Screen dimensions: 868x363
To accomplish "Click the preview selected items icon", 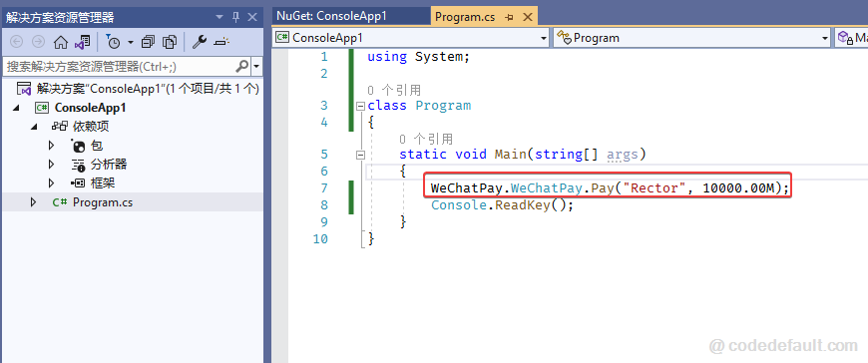I will pyautogui.click(x=221, y=42).
